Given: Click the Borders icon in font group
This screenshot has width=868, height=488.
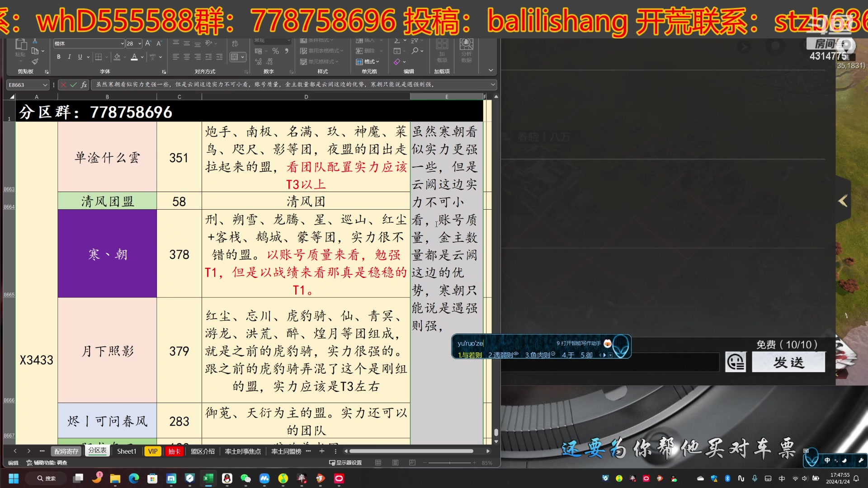Looking at the screenshot, I should [x=98, y=57].
